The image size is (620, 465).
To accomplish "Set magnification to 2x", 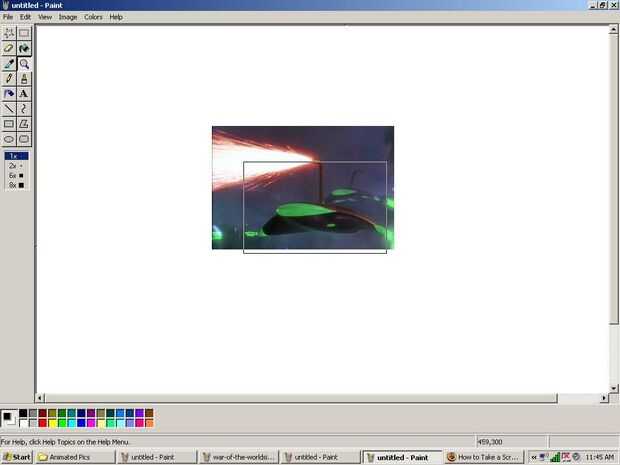I will tap(16, 166).
